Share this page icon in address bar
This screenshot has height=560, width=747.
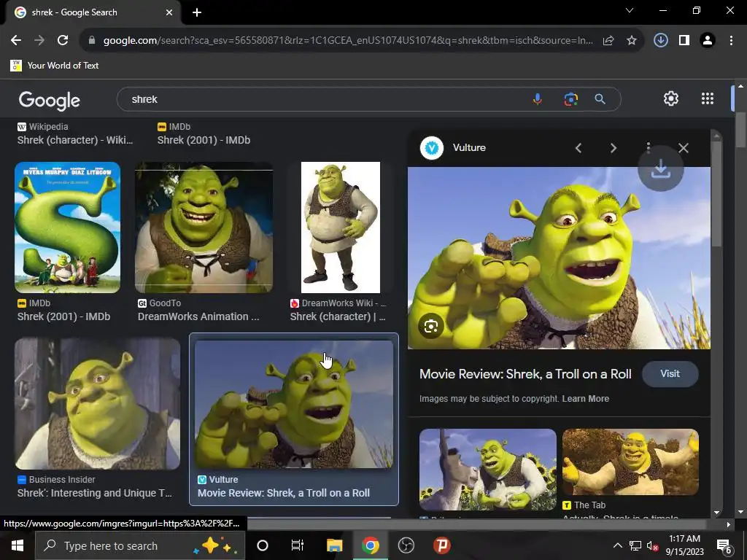608,41
